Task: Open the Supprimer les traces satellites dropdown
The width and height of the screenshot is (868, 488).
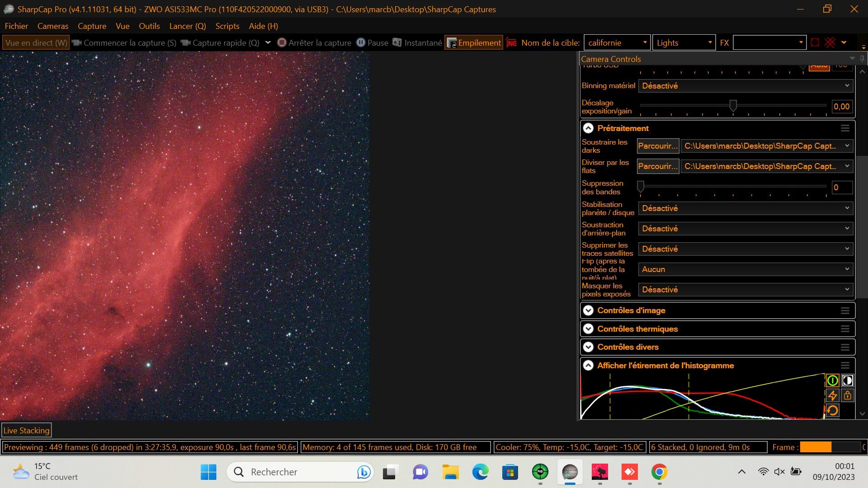Action: click(745, 249)
